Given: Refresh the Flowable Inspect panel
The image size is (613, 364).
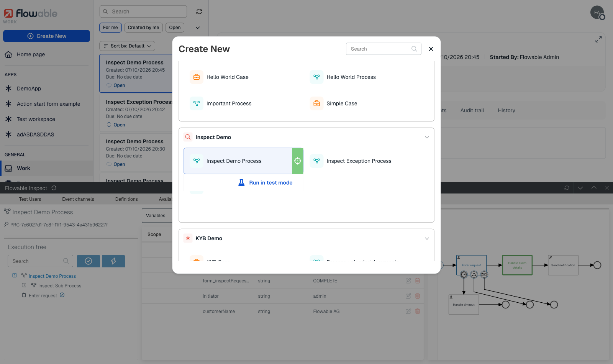Looking at the screenshot, I should (x=567, y=188).
